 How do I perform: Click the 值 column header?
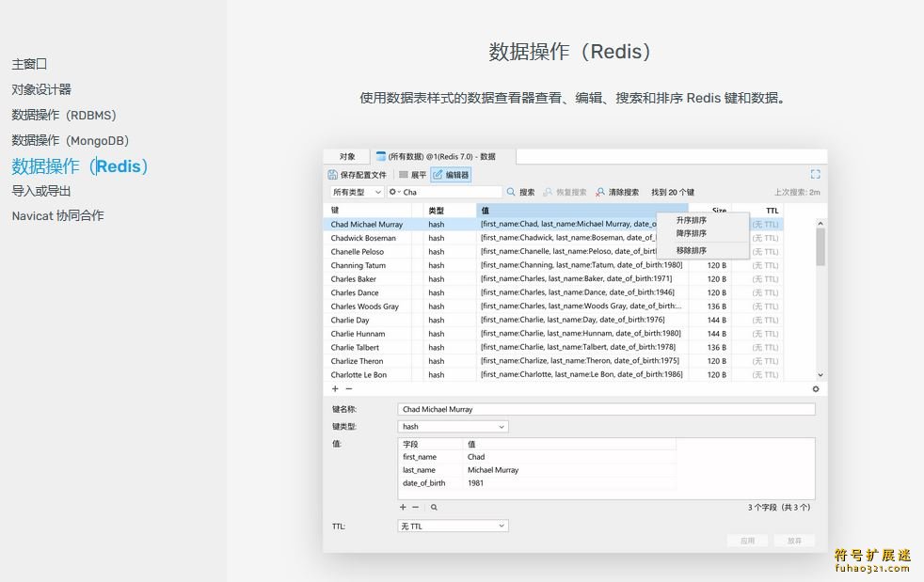[x=581, y=211]
